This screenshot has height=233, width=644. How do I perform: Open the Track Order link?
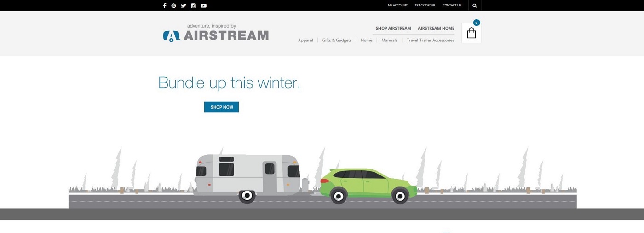coord(425,6)
